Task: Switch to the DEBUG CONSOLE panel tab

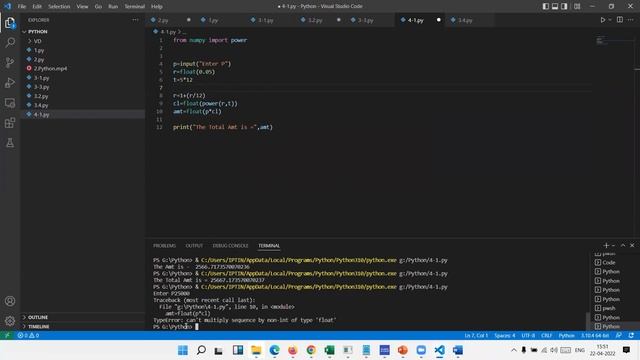Action: point(230,246)
